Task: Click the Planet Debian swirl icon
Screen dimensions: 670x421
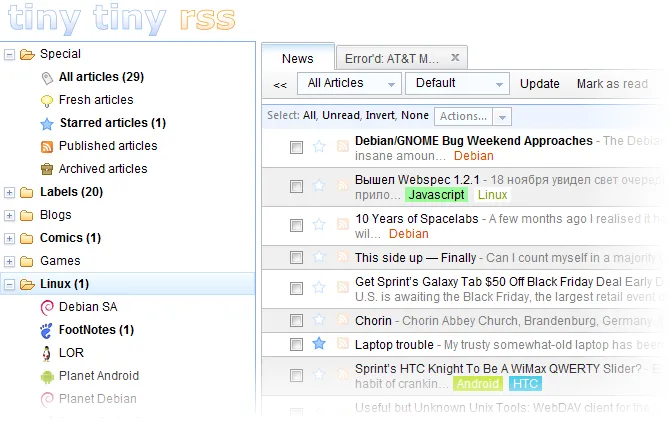Action: point(47,399)
